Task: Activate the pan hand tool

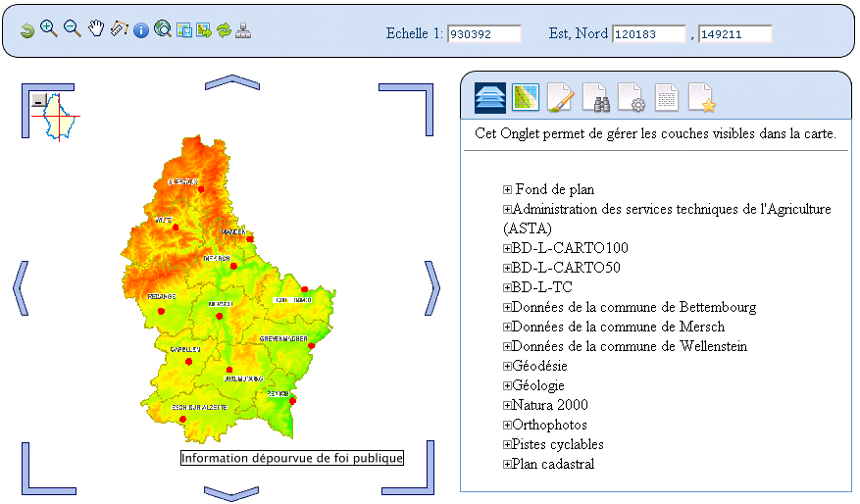Action: 95,29
